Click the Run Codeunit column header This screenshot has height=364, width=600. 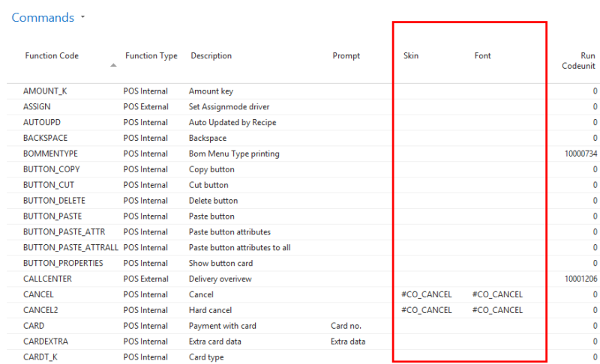click(x=578, y=61)
